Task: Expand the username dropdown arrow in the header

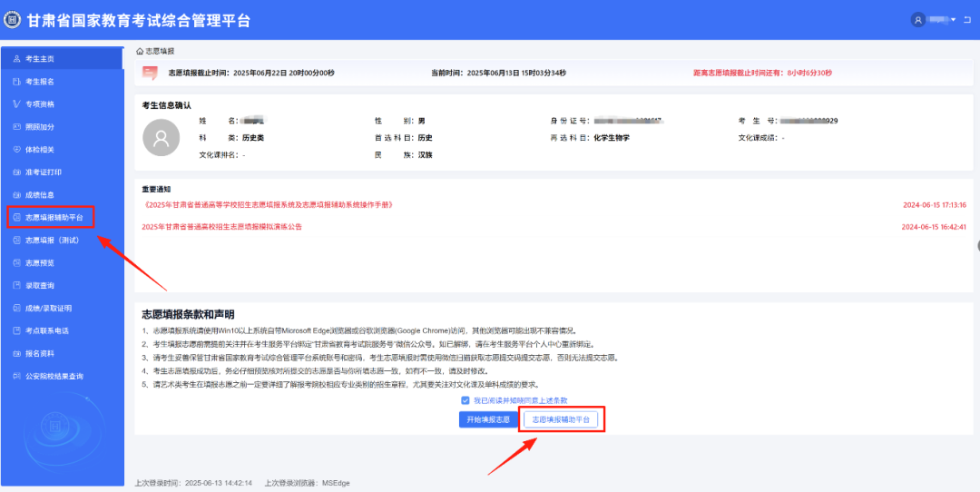Action: click(x=954, y=20)
